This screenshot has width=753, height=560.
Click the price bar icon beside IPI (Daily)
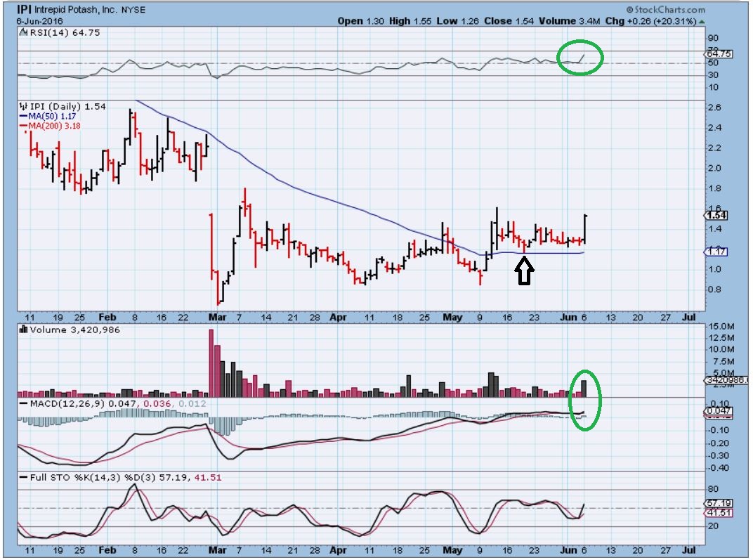click(24, 106)
